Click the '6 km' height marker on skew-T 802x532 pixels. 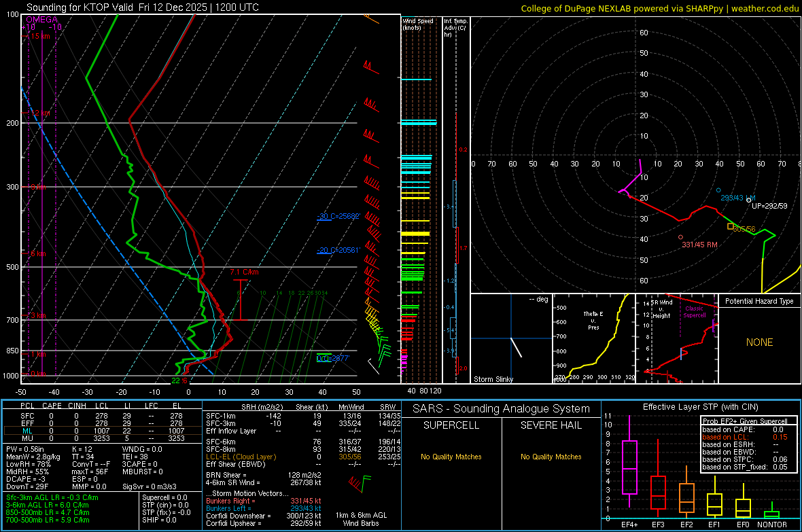(x=38, y=253)
